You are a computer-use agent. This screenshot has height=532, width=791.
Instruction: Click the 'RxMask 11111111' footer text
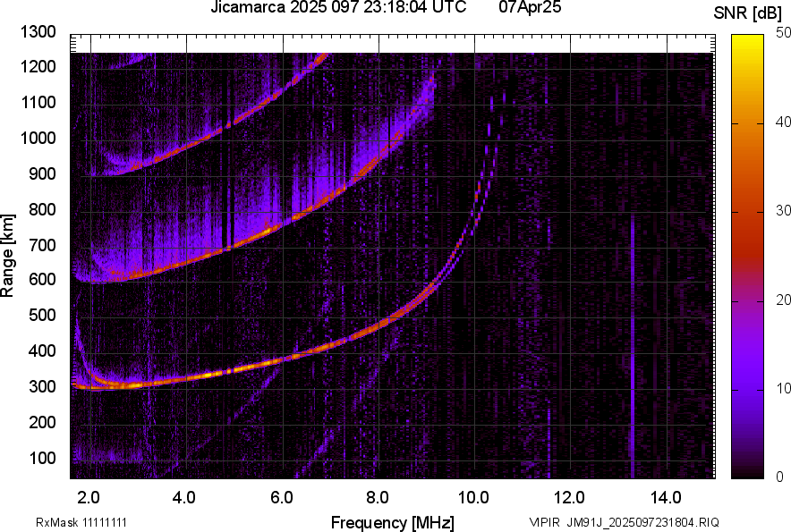[81, 522]
